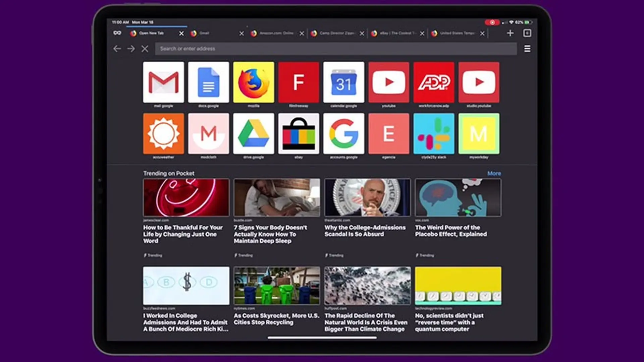Close the Open New Tab tab
Viewport: 644px width, 362px height.
click(x=181, y=34)
